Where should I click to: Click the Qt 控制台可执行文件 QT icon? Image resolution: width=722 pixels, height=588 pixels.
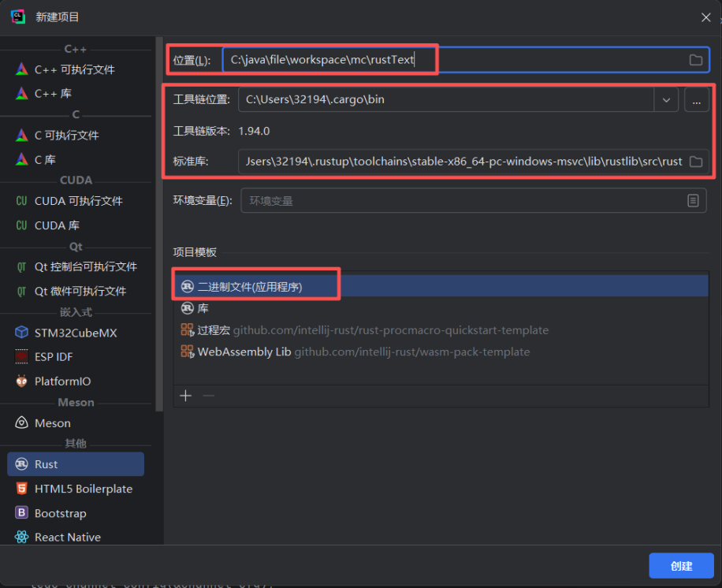tap(21, 266)
